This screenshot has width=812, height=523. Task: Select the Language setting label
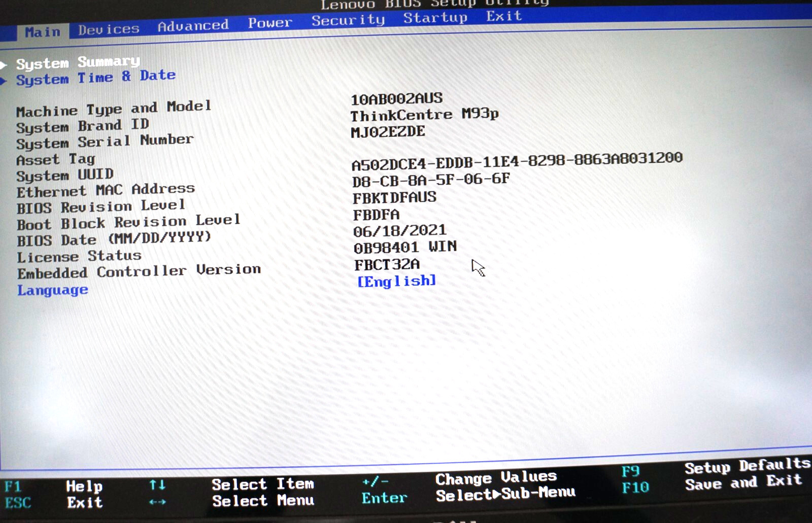[53, 290]
